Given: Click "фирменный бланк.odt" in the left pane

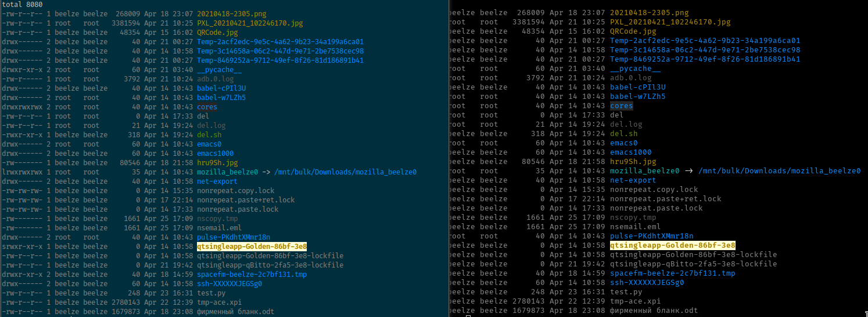Looking at the screenshot, I should [236, 311].
